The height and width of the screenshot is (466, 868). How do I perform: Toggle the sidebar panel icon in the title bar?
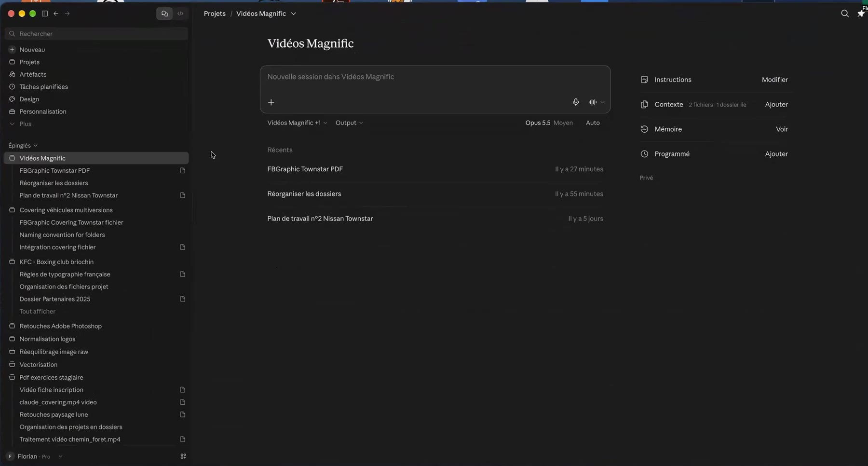point(45,14)
